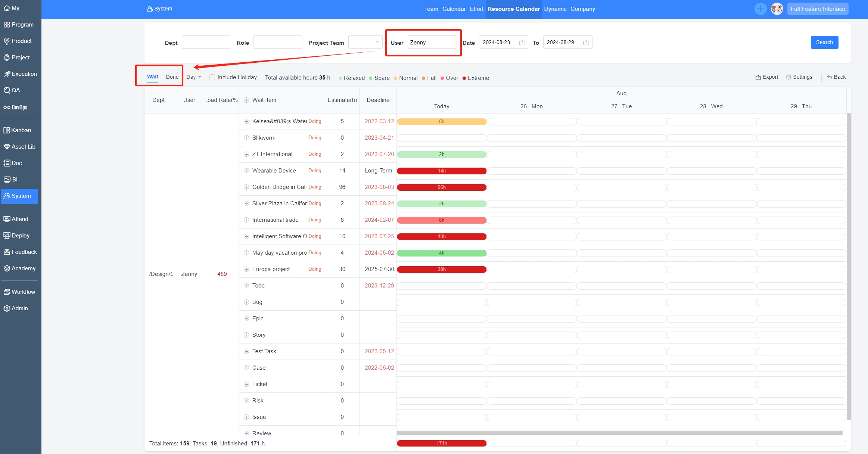Viewport: 868px width, 454px height.
Task: Click the Back link
Action: click(836, 77)
